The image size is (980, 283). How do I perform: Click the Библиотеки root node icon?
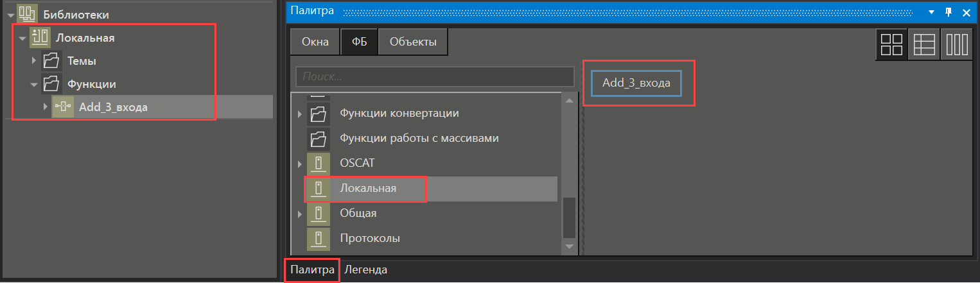(27, 13)
